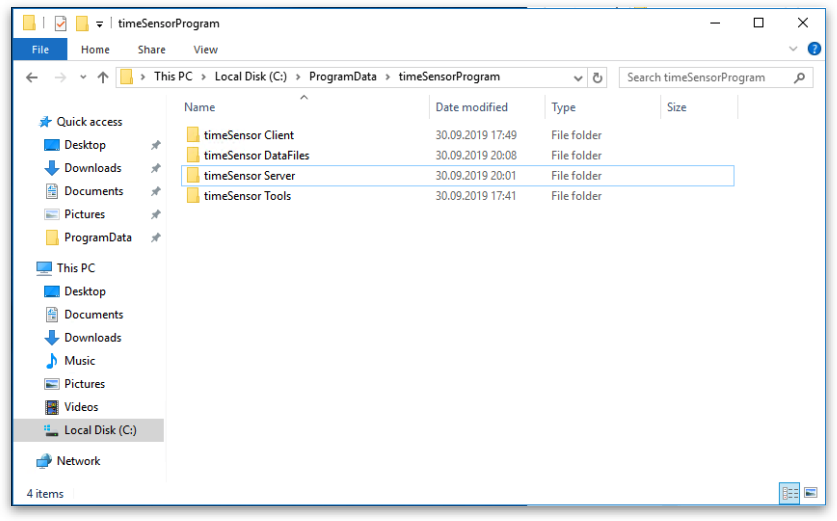Open Music folder under This PC

pos(80,360)
